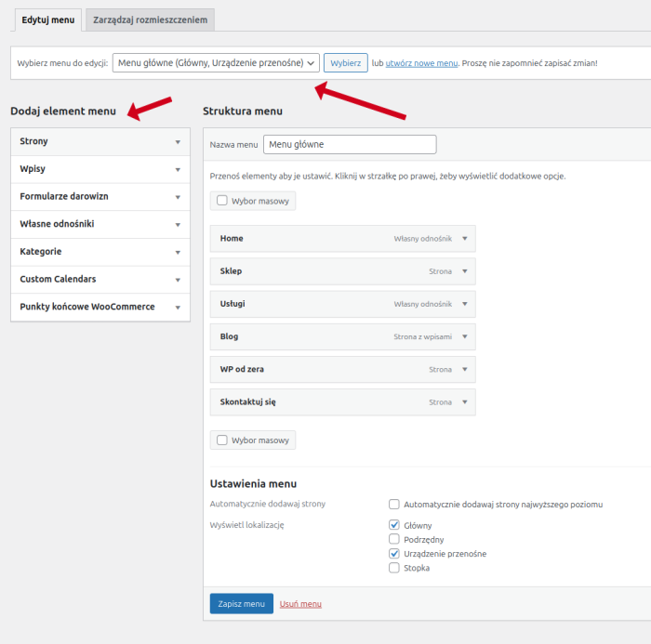
Task: Expand Sklep menu item options
Action: 465,271
